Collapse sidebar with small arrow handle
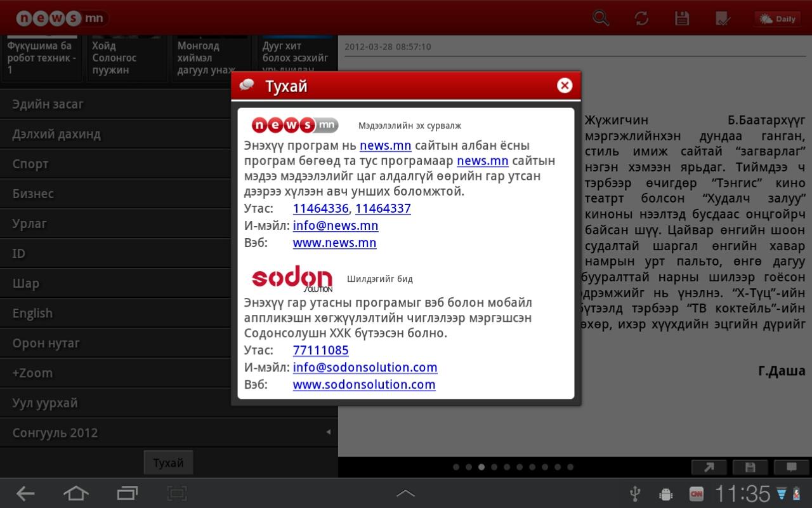812x508 pixels. click(x=328, y=432)
